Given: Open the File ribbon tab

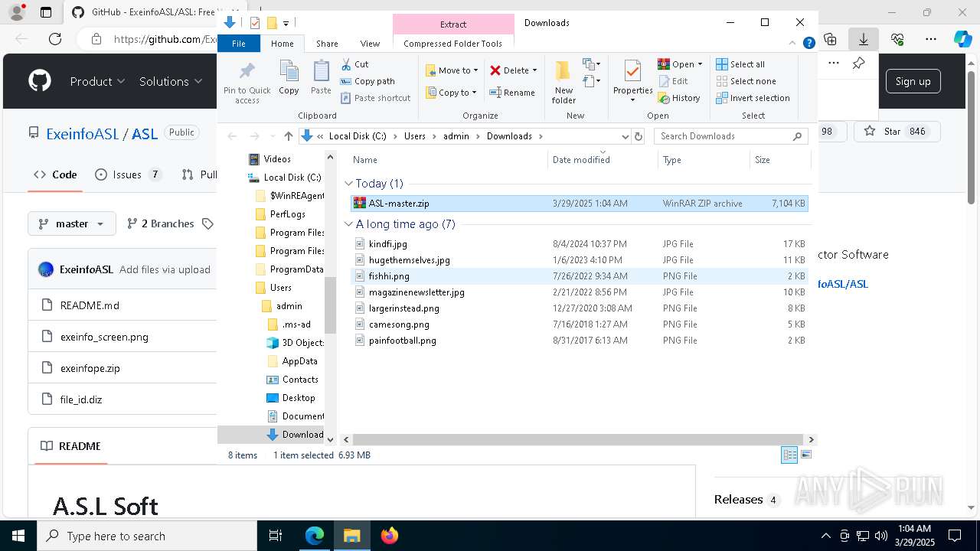Looking at the screenshot, I should click(x=239, y=44).
